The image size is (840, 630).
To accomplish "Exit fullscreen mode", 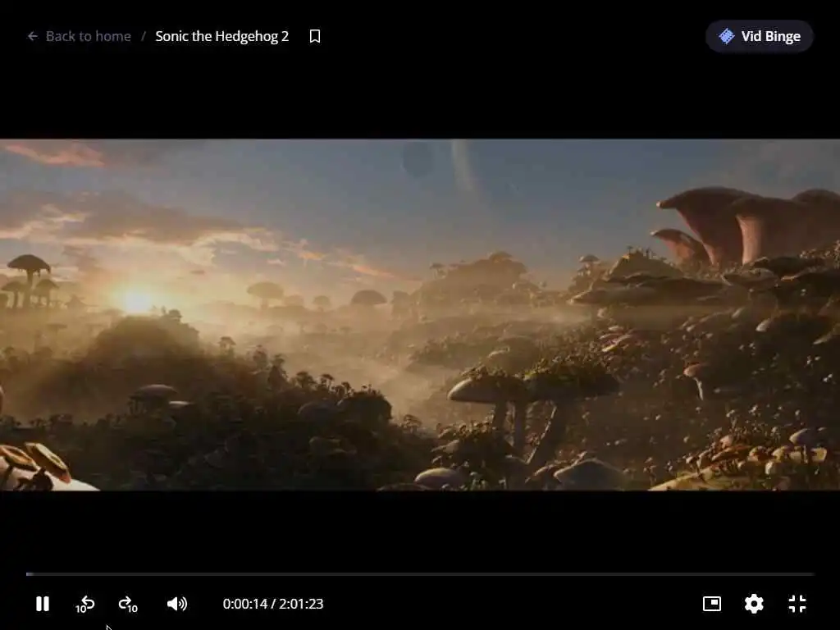I will pyautogui.click(x=797, y=604).
